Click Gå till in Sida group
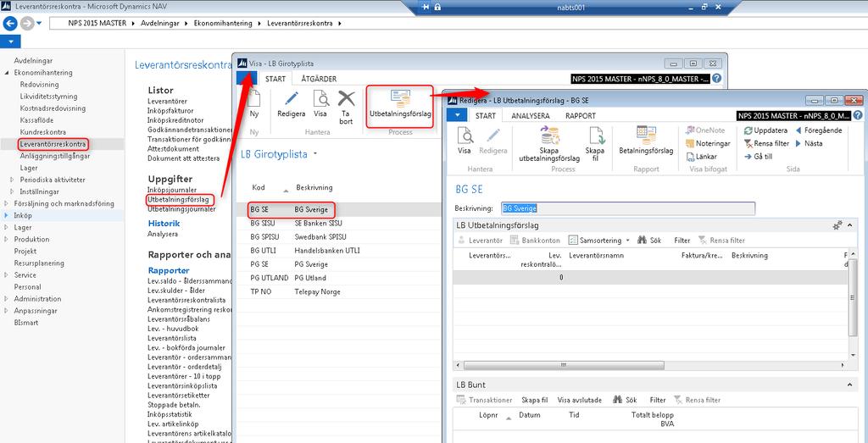868x443 pixels. 758,157
